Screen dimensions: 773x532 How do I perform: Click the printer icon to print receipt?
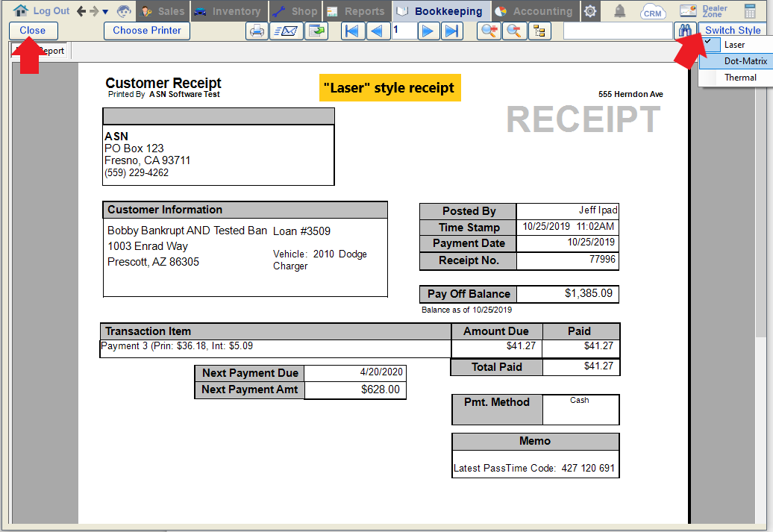(257, 31)
